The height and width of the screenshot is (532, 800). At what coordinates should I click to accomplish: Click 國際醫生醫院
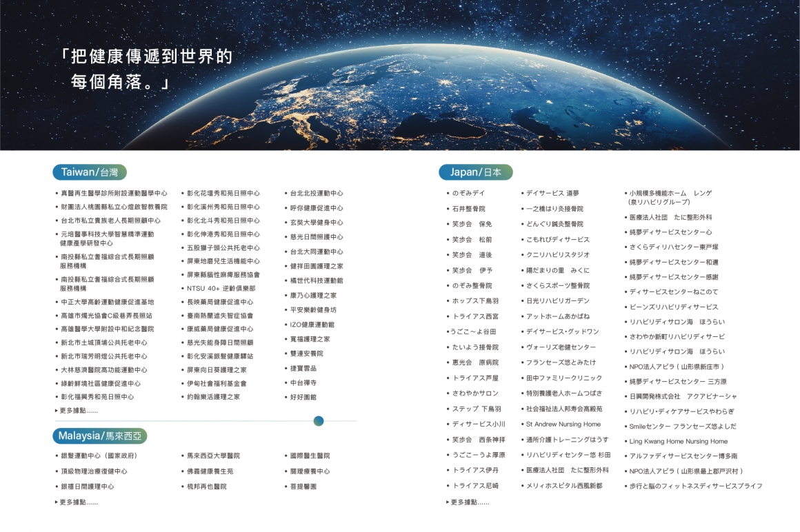coord(310,456)
